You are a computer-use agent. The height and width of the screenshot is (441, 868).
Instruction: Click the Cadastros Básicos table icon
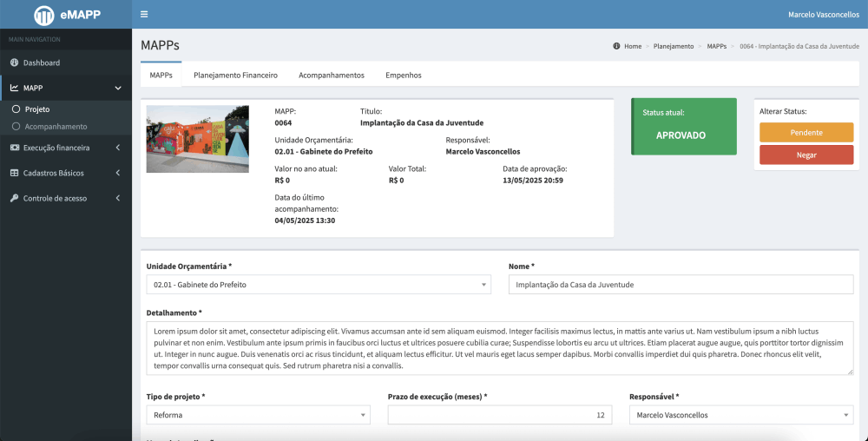(x=15, y=173)
